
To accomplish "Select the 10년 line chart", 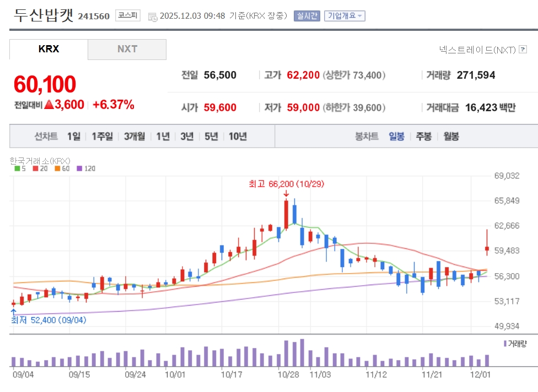I will (238, 137).
